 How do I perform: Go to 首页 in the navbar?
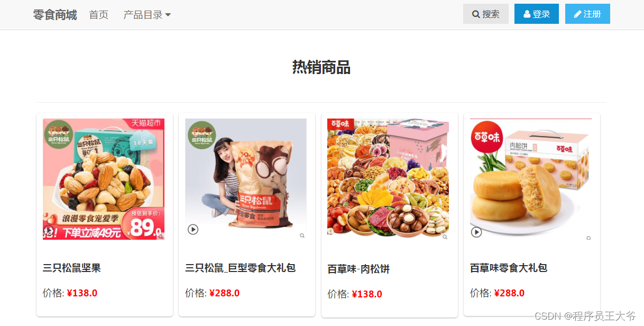[99, 15]
